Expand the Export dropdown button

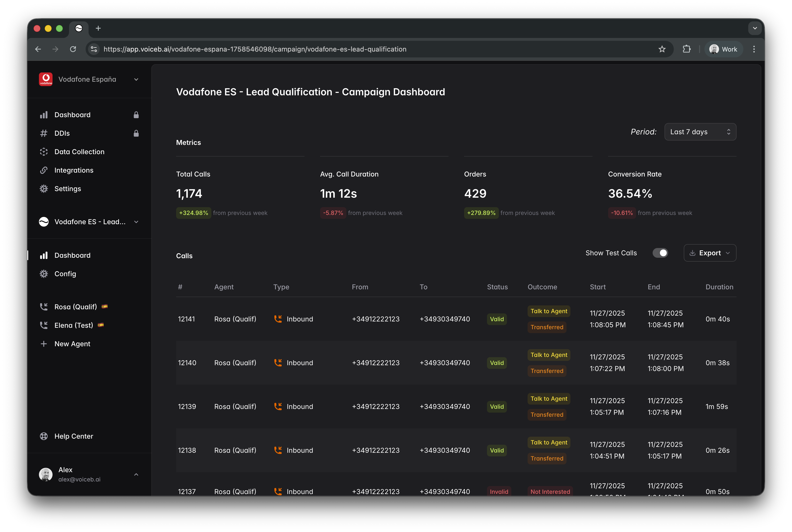[710, 253]
